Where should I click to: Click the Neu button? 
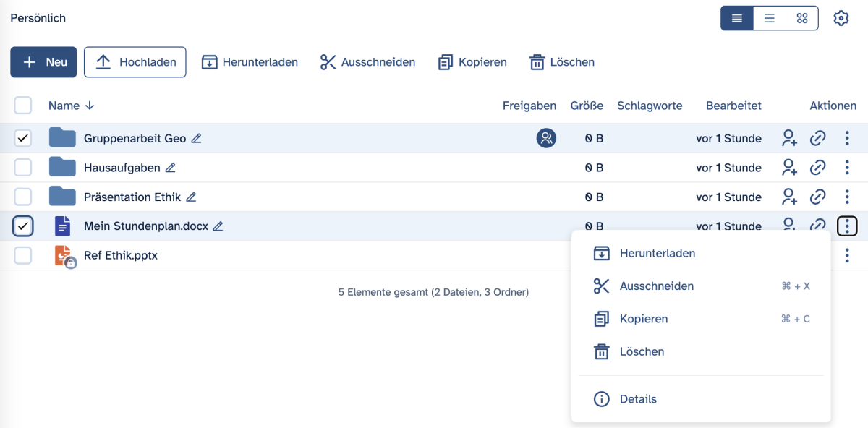[43, 62]
